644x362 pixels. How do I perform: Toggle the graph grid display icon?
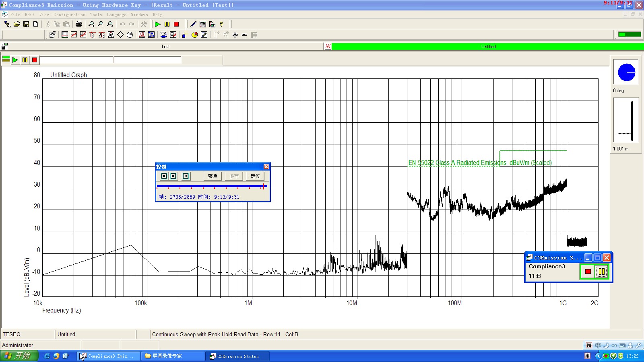(64, 35)
